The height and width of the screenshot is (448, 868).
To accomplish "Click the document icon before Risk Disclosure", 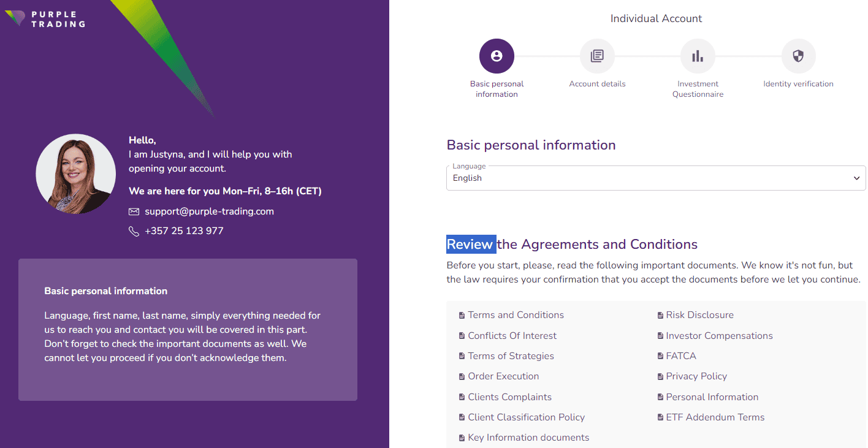I will [660, 314].
